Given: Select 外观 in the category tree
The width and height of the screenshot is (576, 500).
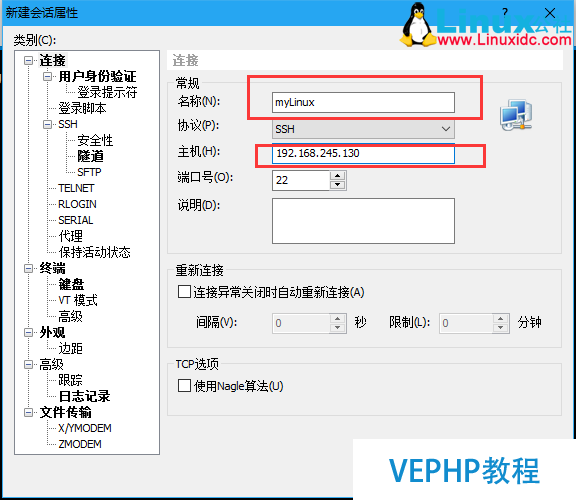Looking at the screenshot, I should pos(52,332).
